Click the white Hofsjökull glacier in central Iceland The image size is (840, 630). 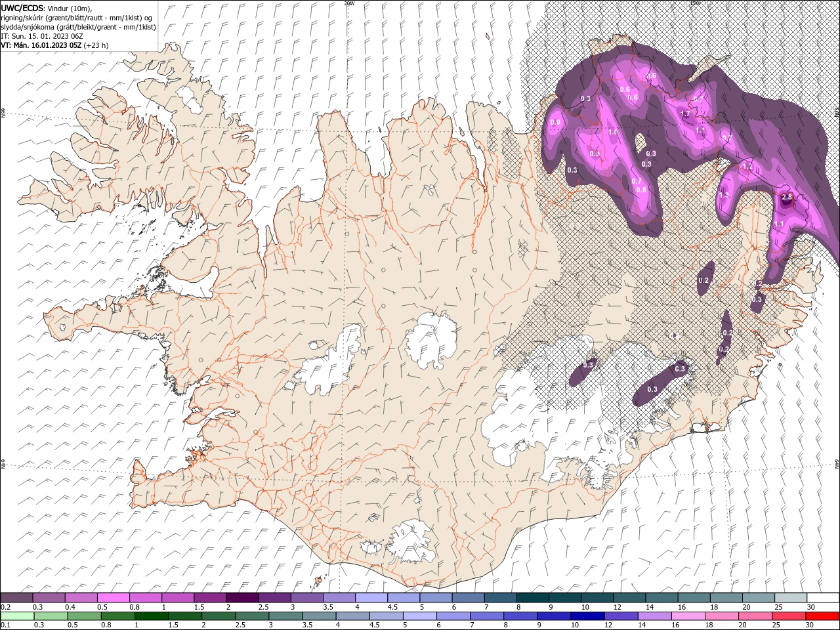pyautogui.click(x=431, y=341)
